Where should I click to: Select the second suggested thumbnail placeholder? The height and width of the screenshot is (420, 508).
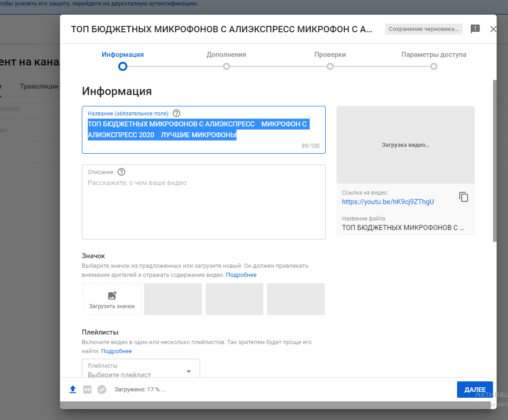[234, 299]
